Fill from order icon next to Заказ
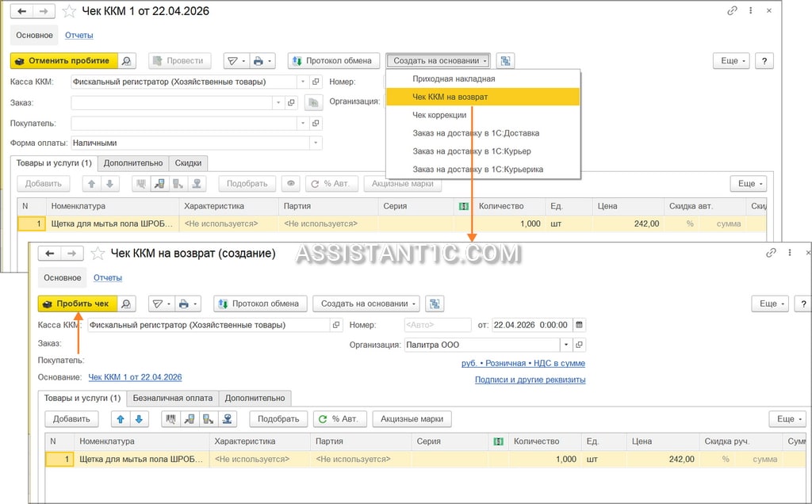The image size is (812, 504). coord(312,102)
